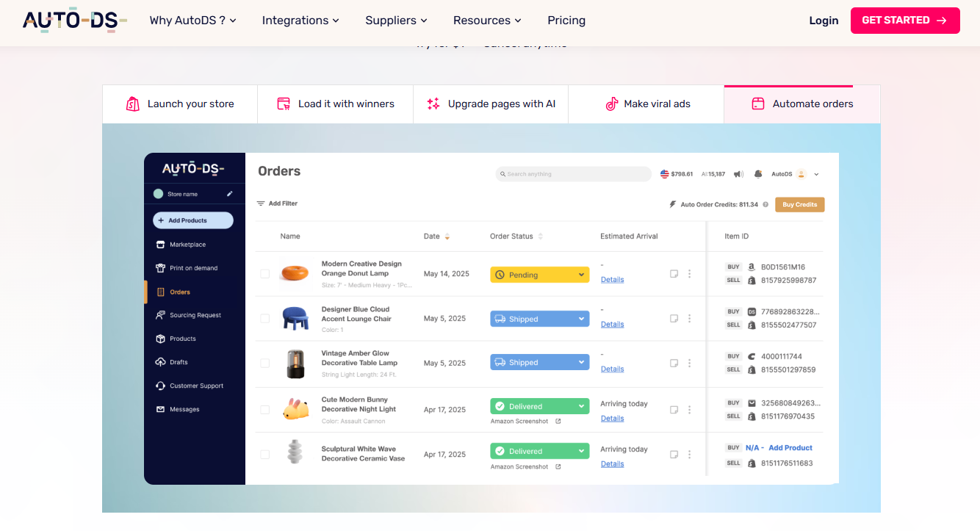Click the Blue Cloud Chair product thumbnail
Viewport: 980px width, 531px height.
click(x=295, y=318)
